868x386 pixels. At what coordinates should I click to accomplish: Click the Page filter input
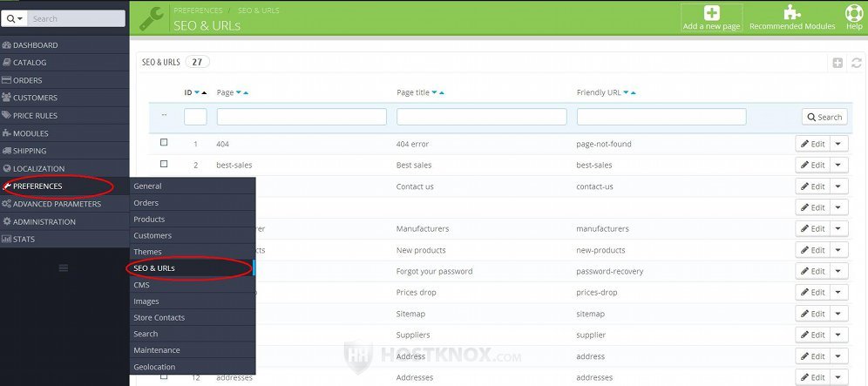[x=302, y=117]
